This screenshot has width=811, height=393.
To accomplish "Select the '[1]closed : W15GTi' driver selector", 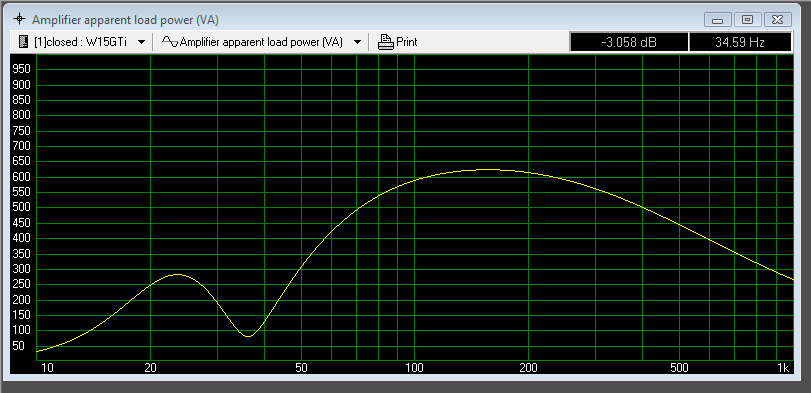I will [x=82, y=42].
